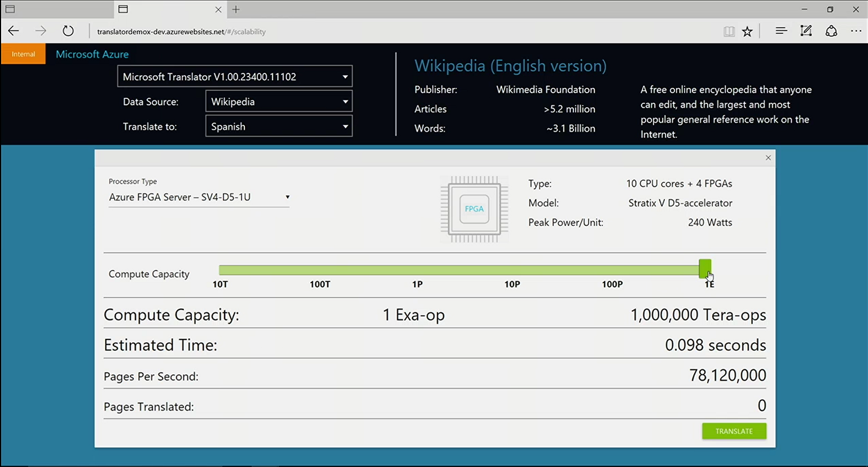This screenshot has height=467, width=868.
Task: Click the FPGA chip image
Action: (x=474, y=209)
